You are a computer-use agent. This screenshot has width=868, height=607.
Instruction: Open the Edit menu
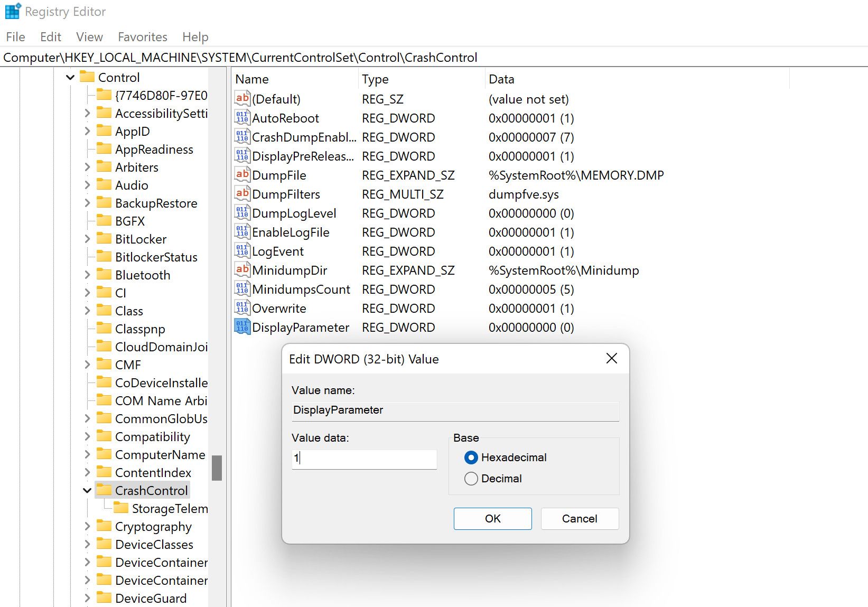pyautogui.click(x=50, y=37)
